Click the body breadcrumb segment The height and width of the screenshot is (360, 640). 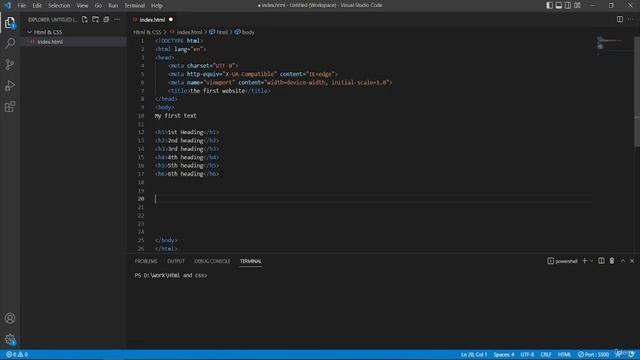248,32
